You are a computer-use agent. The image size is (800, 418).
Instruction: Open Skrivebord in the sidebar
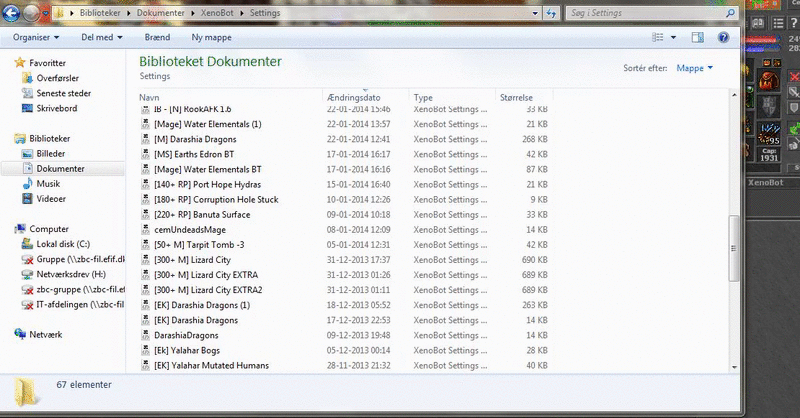[57, 108]
